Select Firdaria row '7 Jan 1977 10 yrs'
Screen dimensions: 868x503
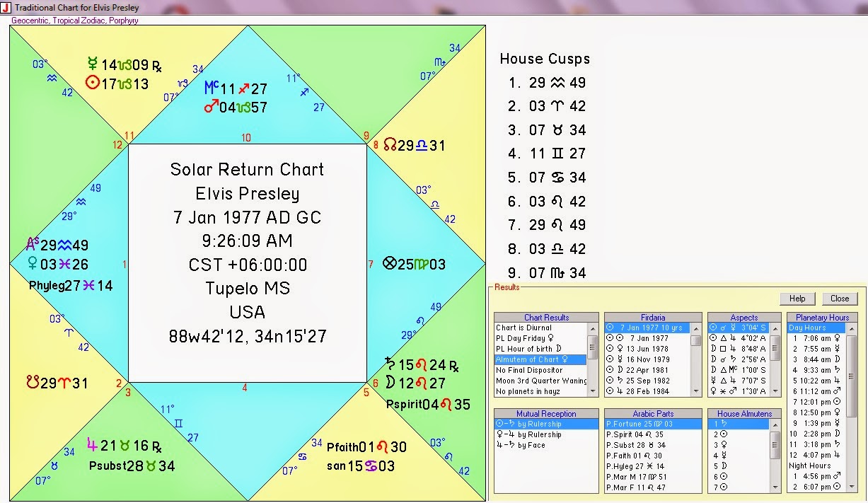647,328
